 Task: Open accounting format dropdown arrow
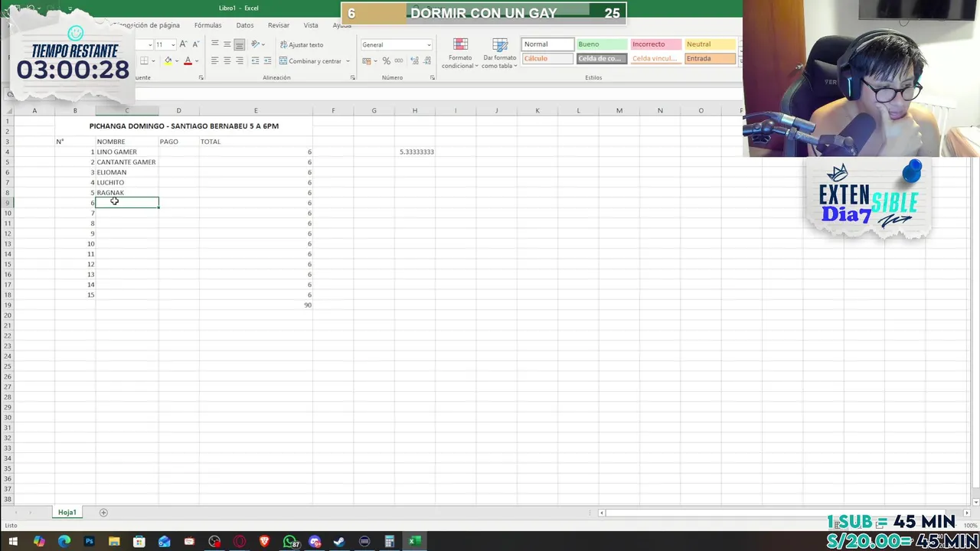375,61
